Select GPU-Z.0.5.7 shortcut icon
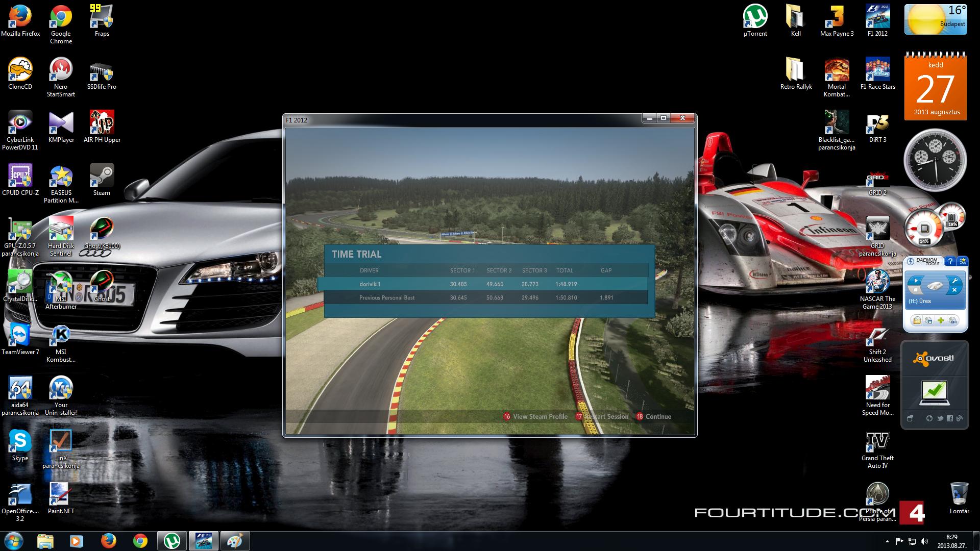Screen dimensions: 980x551 point(20,237)
